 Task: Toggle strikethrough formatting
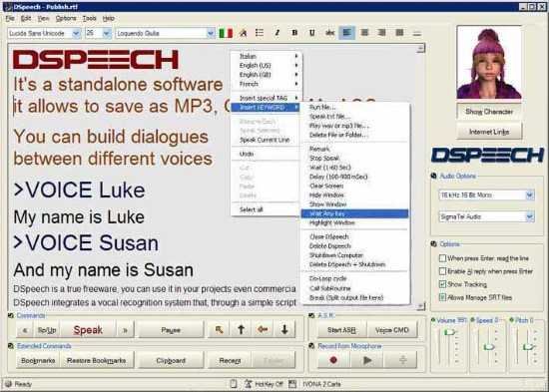click(x=329, y=33)
